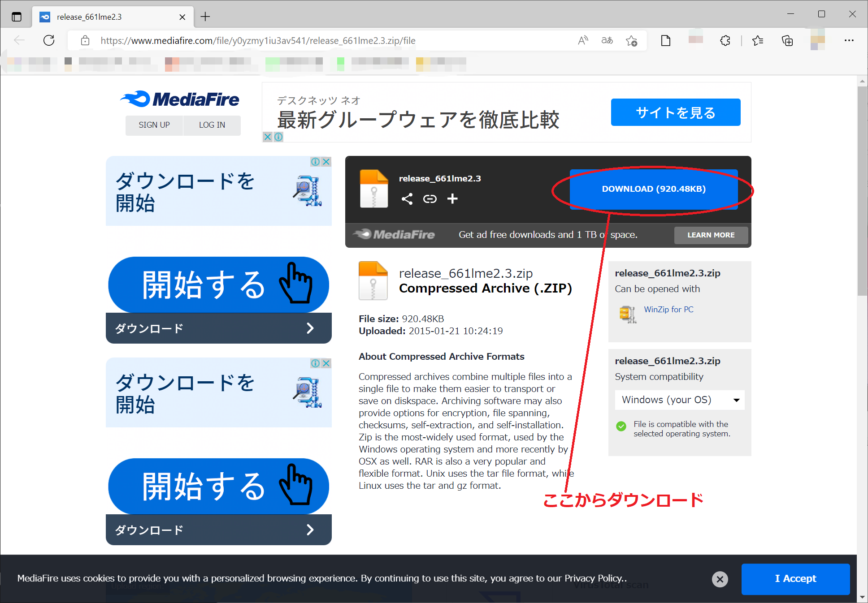Close the top banner ad with X
The width and height of the screenshot is (868, 603).
click(268, 137)
